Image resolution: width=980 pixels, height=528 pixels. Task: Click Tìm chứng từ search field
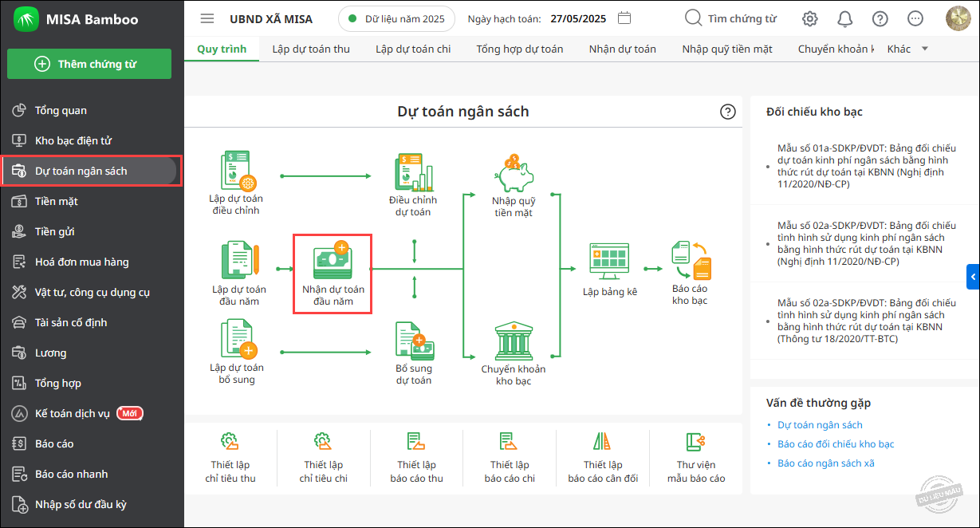click(731, 18)
